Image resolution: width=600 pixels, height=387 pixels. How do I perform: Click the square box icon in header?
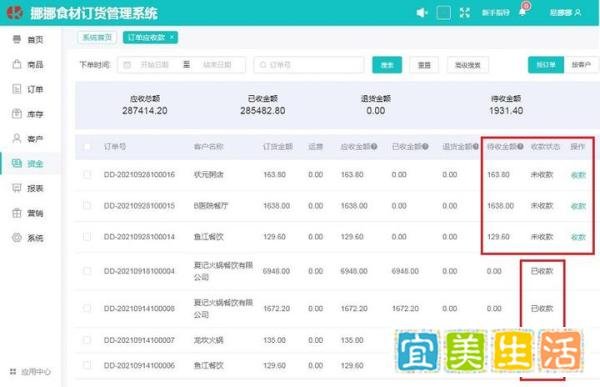coord(443,13)
